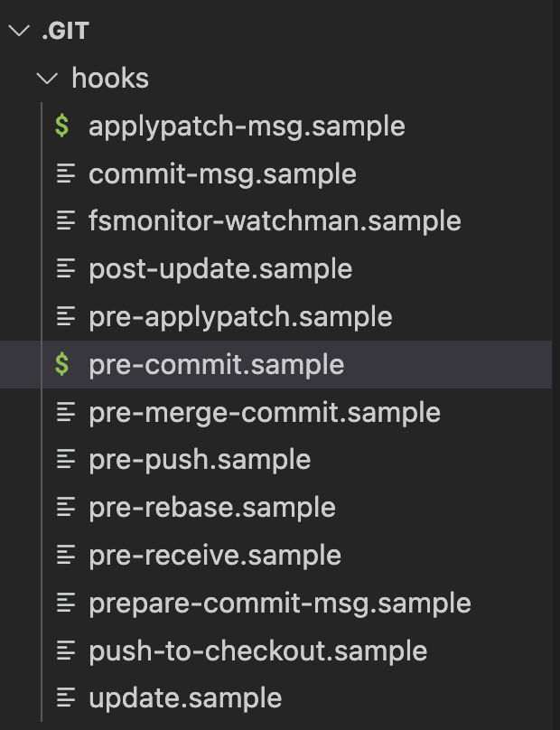
Task: Click the file icon beside fsmonitor-watchman.sample
Action: click(x=65, y=221)
